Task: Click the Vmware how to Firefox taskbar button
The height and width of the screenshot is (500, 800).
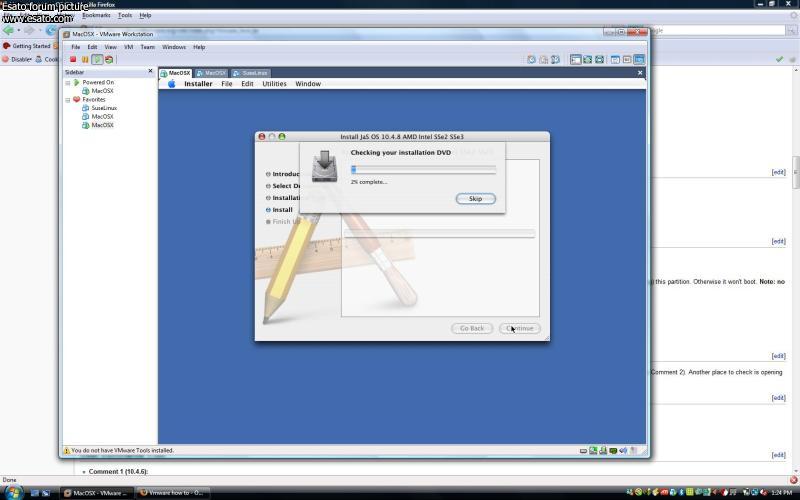Action: [173, 493]
